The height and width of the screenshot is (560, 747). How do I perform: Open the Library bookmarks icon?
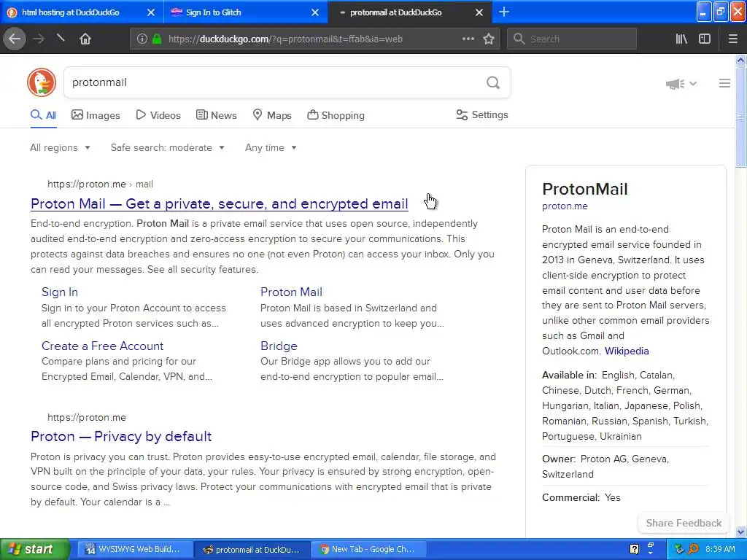[681, 39]
